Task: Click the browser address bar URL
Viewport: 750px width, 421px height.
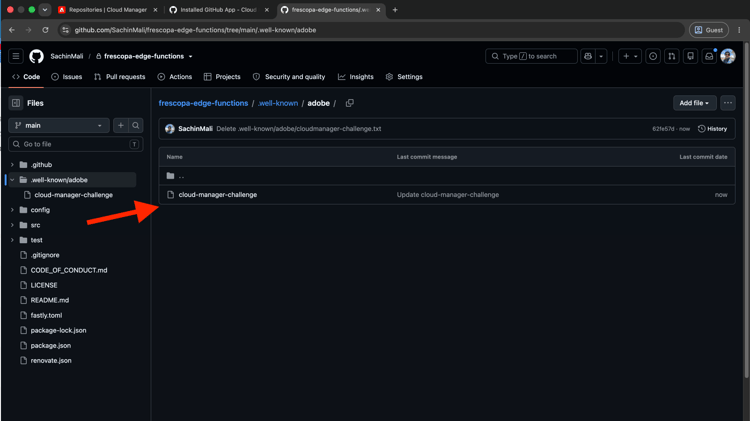Action: click(x=195, y=30)
